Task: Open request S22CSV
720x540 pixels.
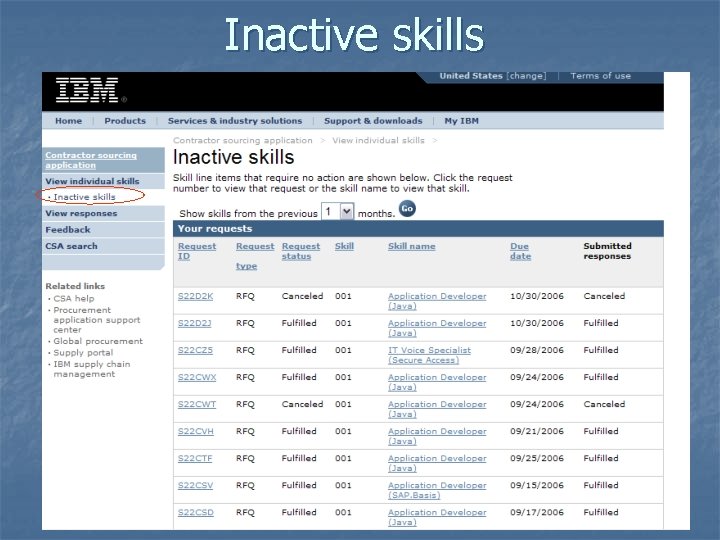Action: point(196,486)
